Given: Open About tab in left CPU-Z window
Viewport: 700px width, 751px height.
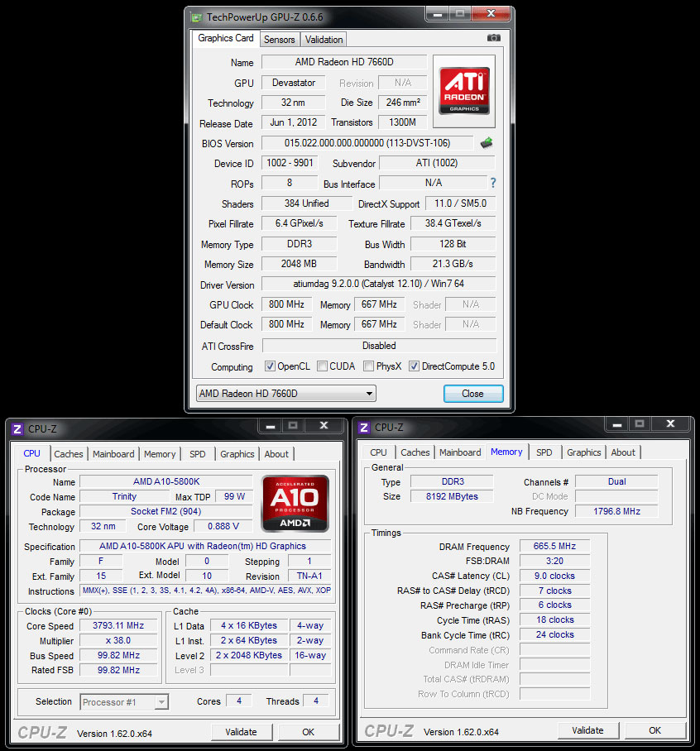Looking at the screenshot, I should pyautogui.click(x=276, y=454).
